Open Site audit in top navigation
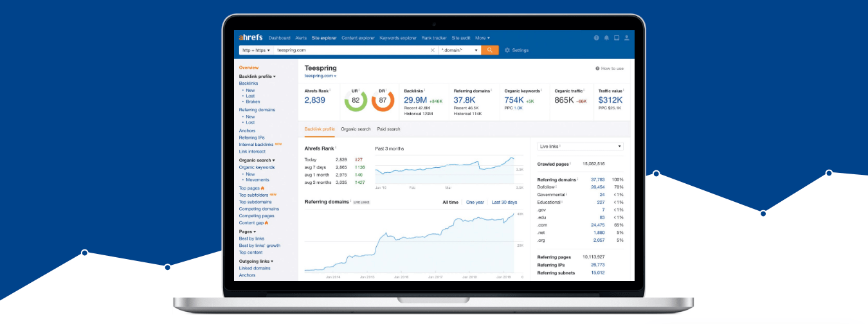The image size is (868, 324). 462,38
